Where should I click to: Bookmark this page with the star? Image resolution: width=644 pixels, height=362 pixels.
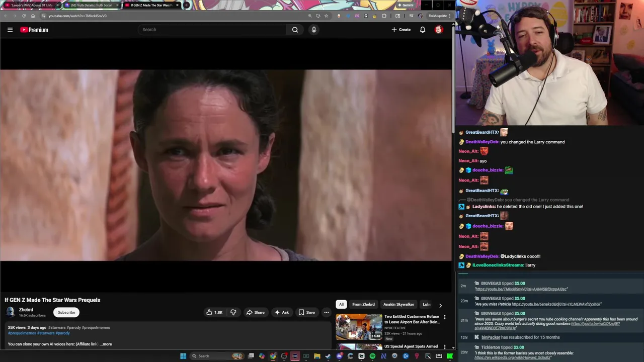[326, 16]
